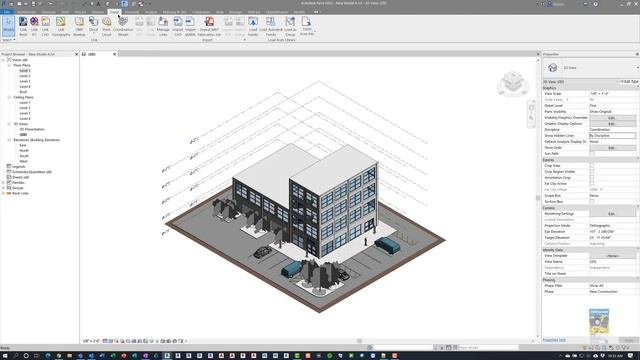640x360 pixels.
Task: Enable the Crop Region Visible checkbox
Action: click(592, 171)
